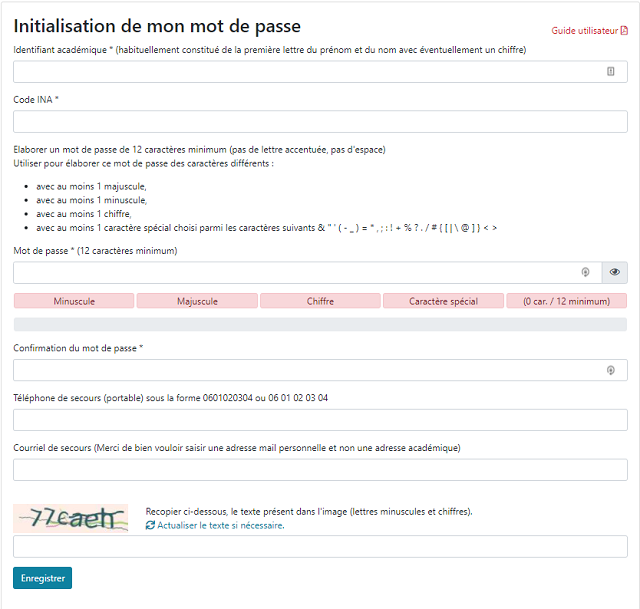640x609 pixels.
Task: Click the autofill icon in Identifiant académique field
Action: click(x=611, y=71)
